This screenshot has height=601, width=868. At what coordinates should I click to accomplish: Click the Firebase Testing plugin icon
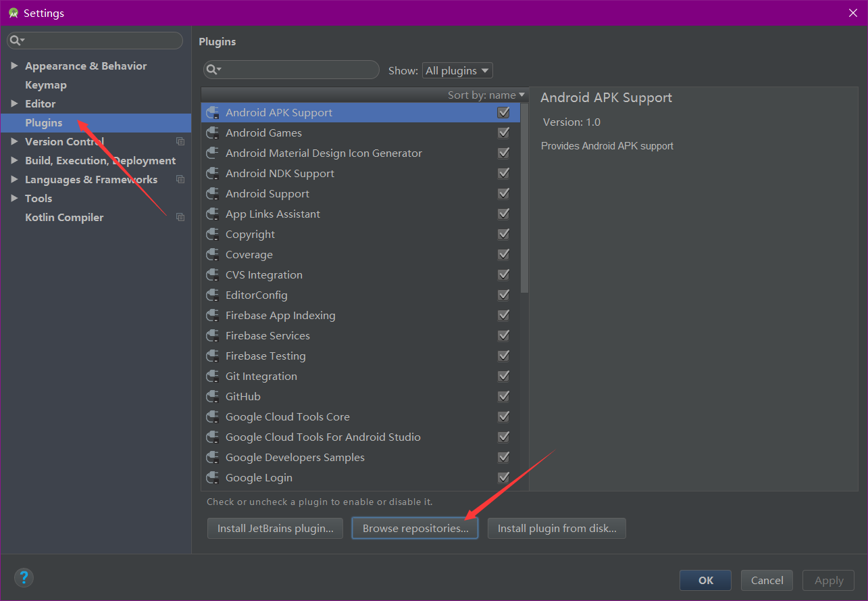[x=213, y=356]
